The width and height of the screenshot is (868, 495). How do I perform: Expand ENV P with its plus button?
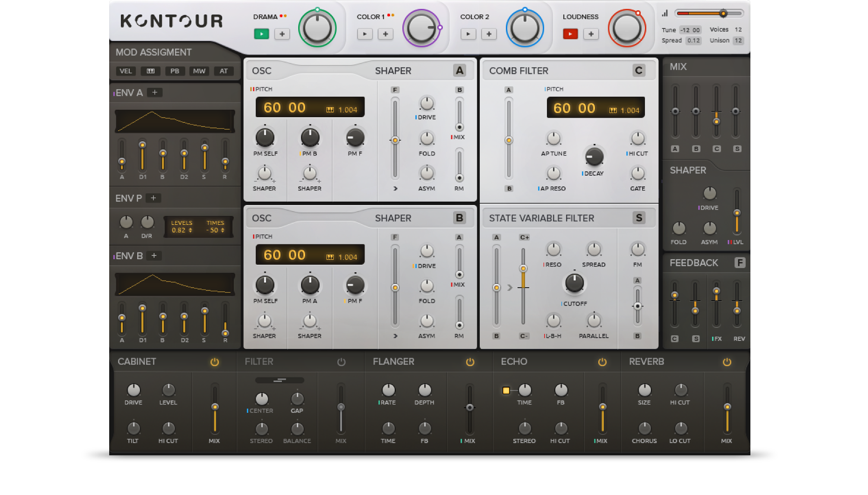coord(153,198)
